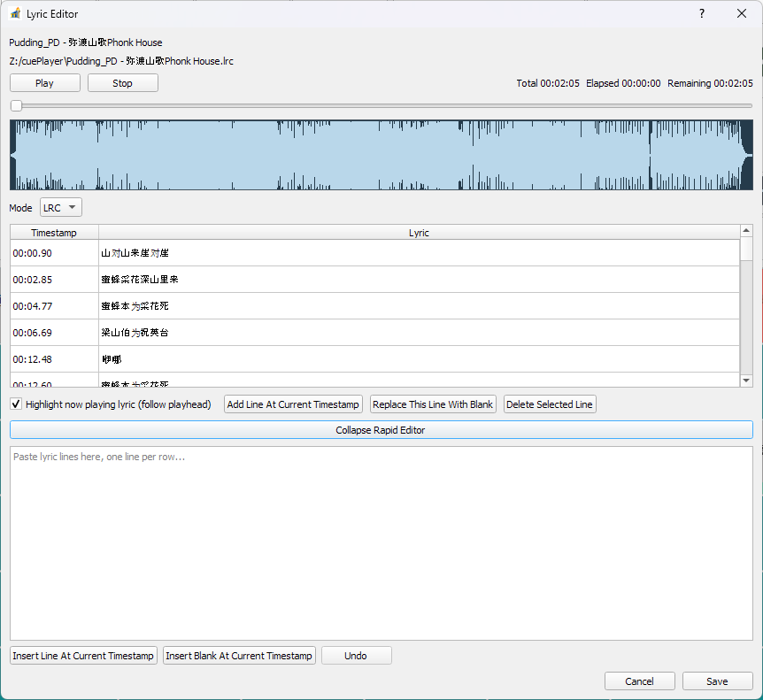Click the playback position slider handle
Screen dimensions: 763x700
click(15, 104)
